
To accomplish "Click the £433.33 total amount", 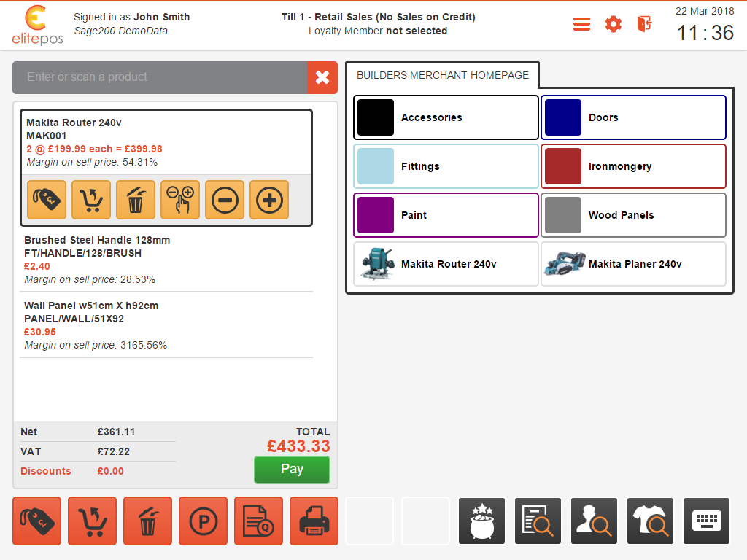I will coord(298,446).
